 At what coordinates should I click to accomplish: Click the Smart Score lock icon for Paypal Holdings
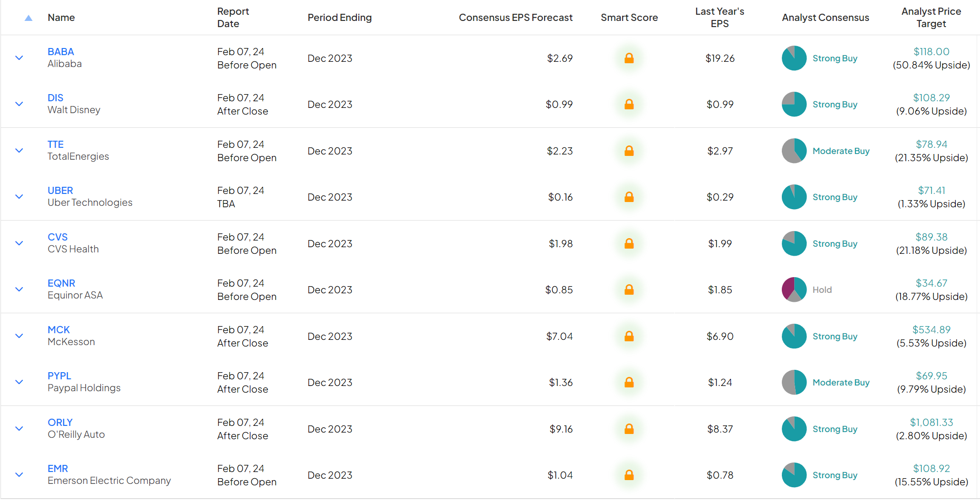(x=629, y=382)
